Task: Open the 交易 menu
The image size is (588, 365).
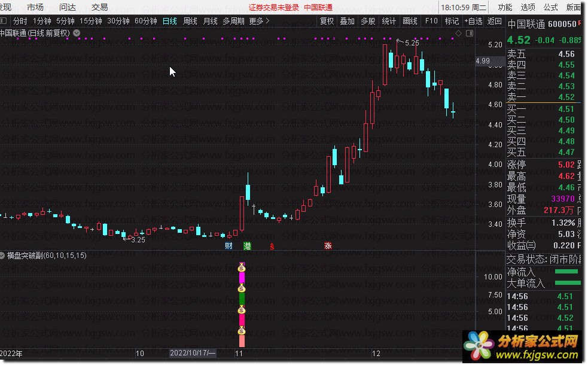Action: [100, 7]
